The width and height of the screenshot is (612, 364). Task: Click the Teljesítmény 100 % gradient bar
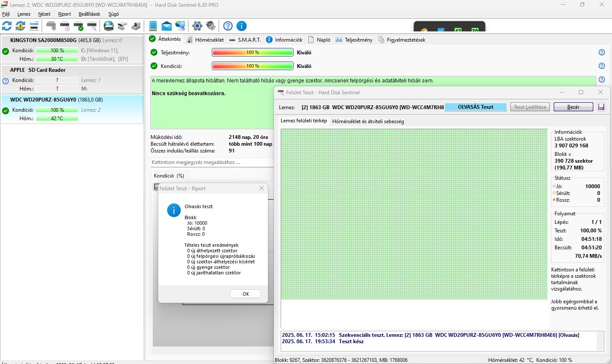click(253, 52)
